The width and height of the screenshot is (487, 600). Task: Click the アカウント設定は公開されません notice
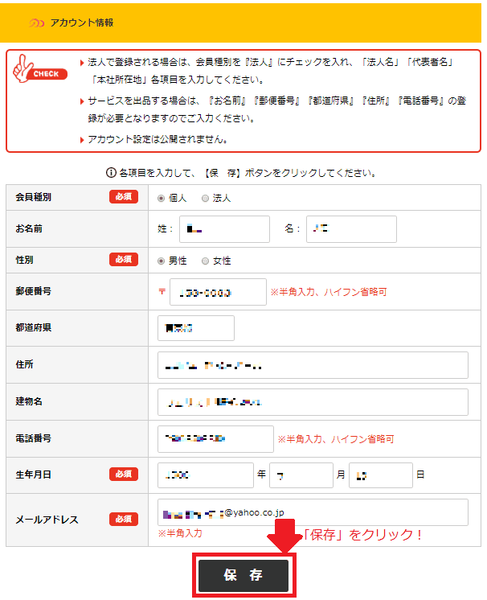point(158,139)
